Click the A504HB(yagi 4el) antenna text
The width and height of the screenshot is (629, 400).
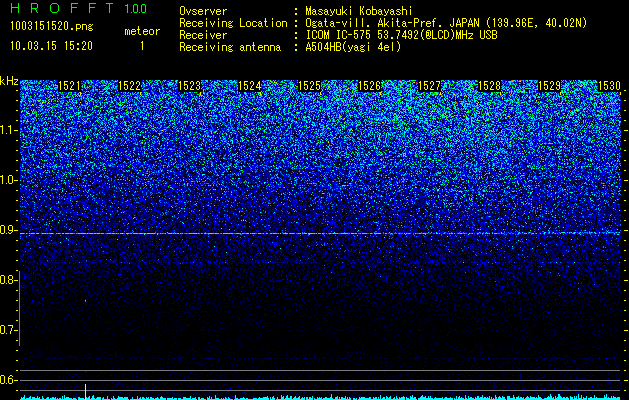tap(353, 47)
